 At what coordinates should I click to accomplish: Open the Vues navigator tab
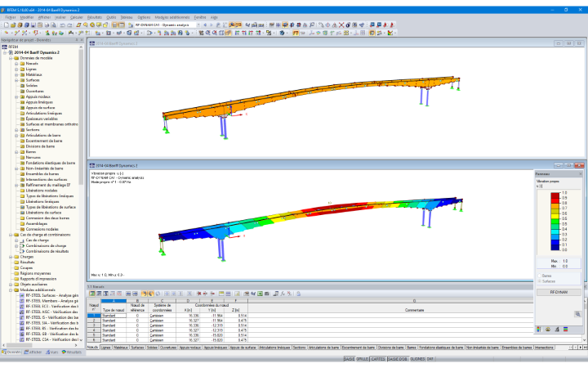point(52,352)
